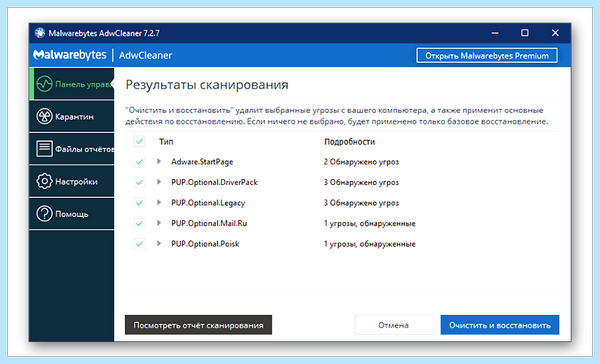Click DriverPack '3 Обнаружено угроз' cell
Screen dimensions: 600x364
(x=361, y=182)
